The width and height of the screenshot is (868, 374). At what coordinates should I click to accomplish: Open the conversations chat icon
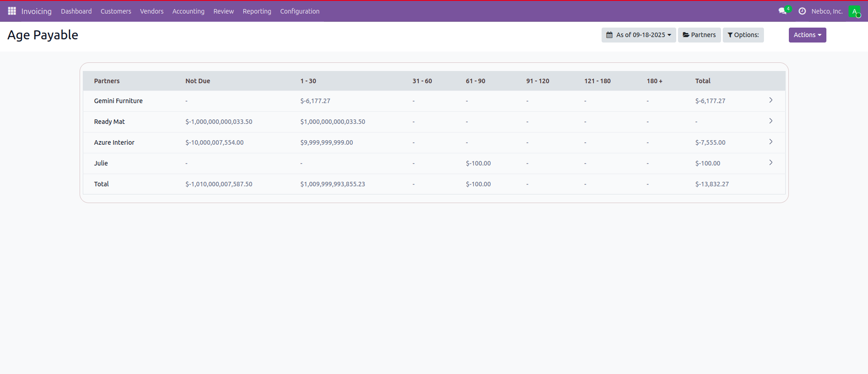(x=783, y=11)
